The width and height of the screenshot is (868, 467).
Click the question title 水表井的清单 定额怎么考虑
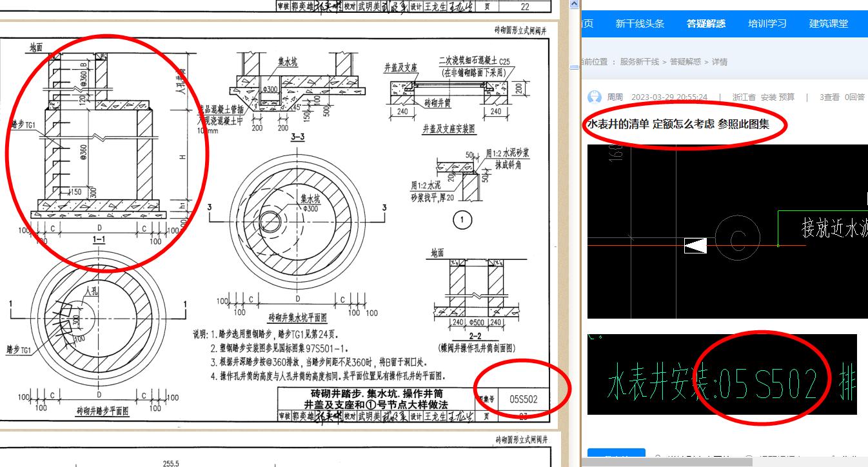point(650,124)
